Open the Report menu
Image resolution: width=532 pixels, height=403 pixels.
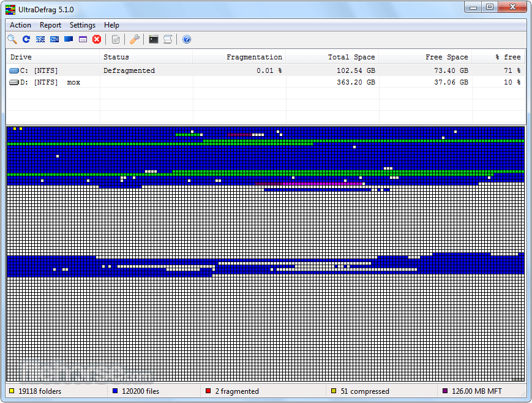[x=50, y=25]
